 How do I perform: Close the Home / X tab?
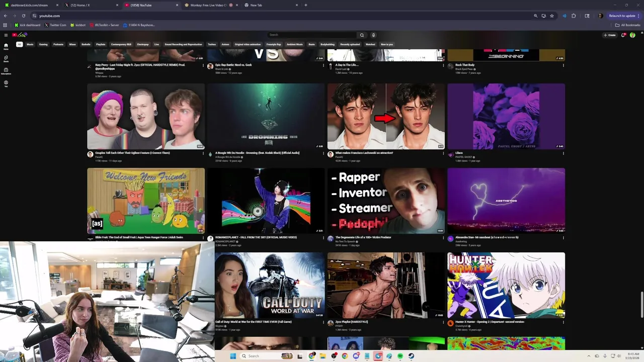(x=117, y=5)
